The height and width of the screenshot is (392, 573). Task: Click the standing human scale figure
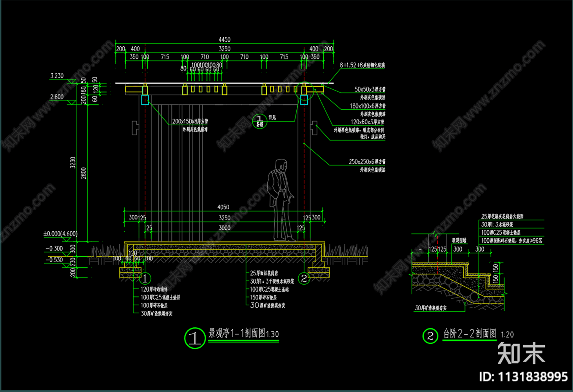pyautogui.click(x=281, y=200)
